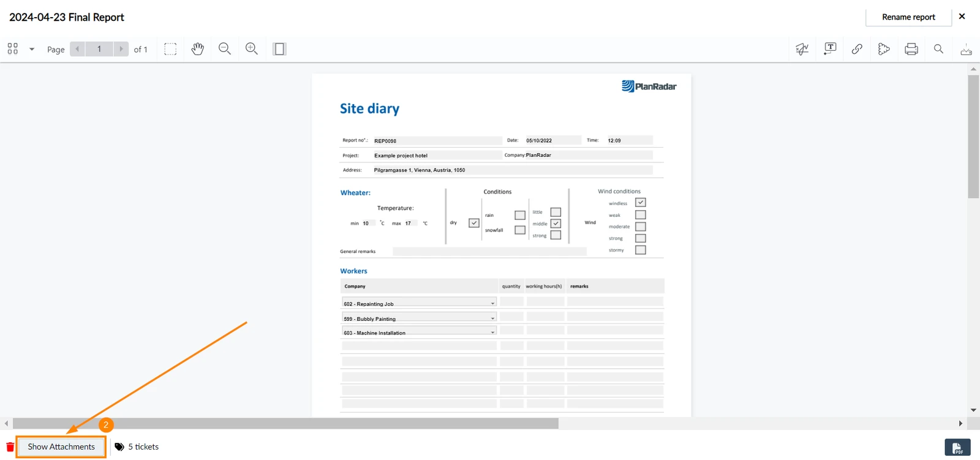This screenshot has width=980, height=460.
Task: Uncheck the windless checkbox
Action: (x=641, y=203)
